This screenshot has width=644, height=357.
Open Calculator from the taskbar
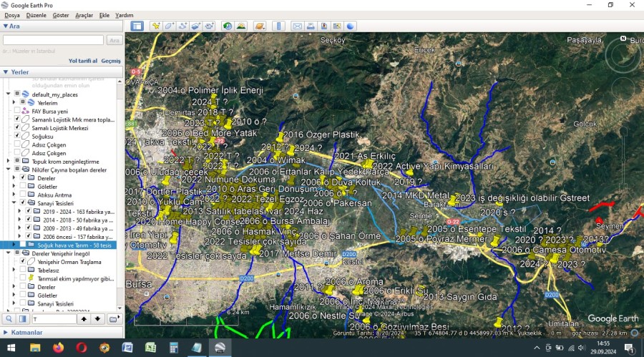[174, 348]
